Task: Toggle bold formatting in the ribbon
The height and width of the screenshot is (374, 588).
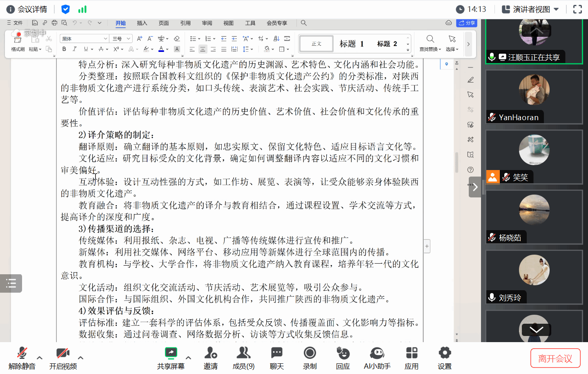Action: pos(64,49)
